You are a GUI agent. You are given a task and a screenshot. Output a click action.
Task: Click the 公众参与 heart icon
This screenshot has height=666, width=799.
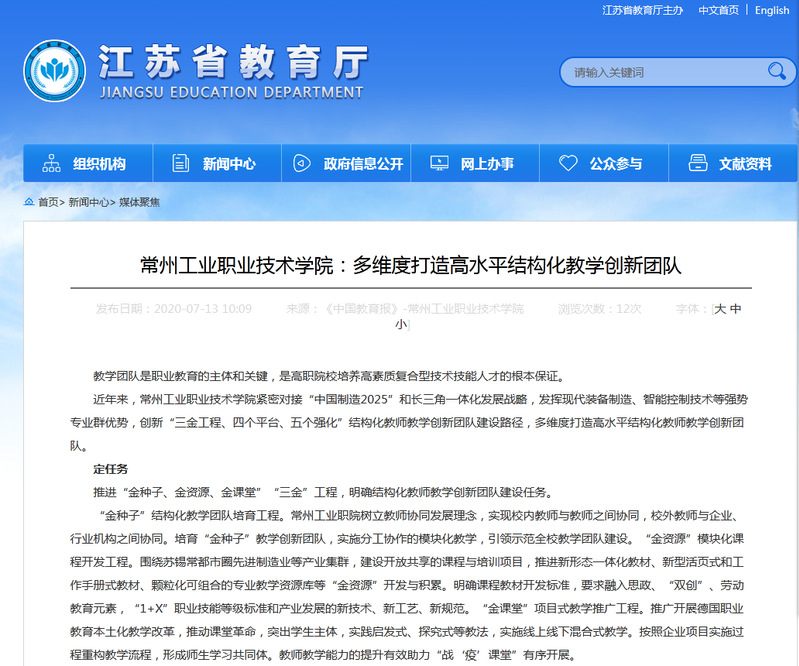click(x=568, y=164)
